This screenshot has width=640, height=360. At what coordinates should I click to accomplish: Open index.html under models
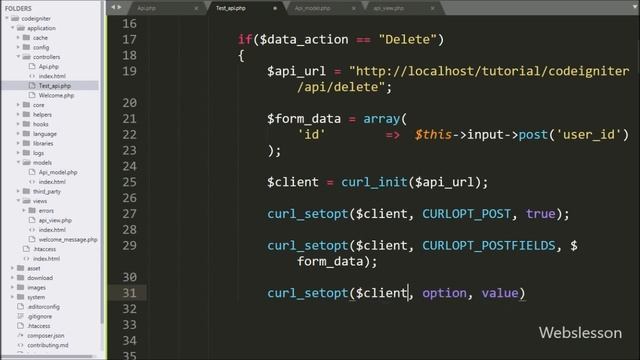pyautogui.click(x=52, y=182)
